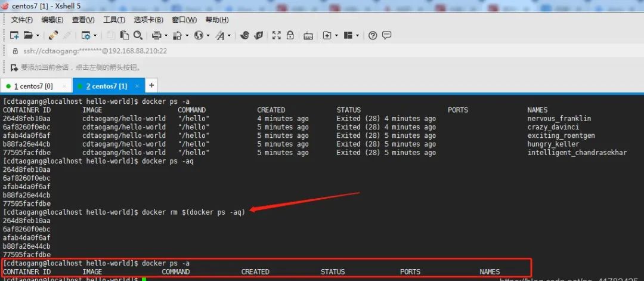
Task: Click the address bar lock icon
Action: coord(16,51)
